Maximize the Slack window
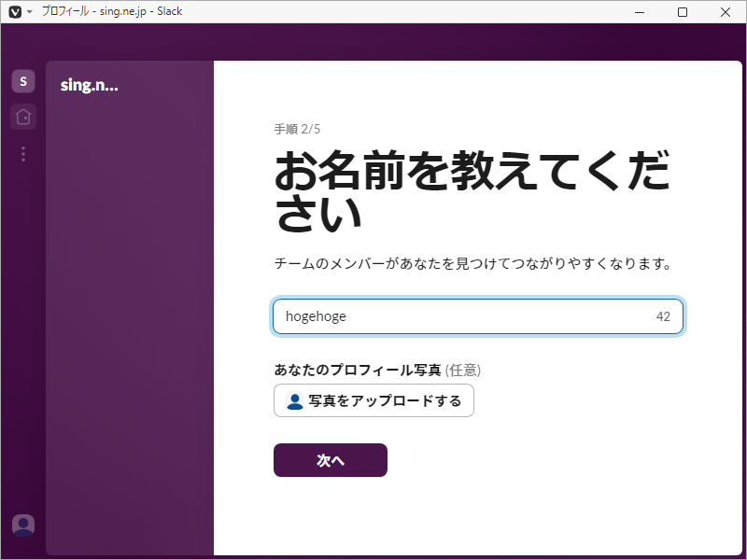This screenshot has width=747, height=560. click(x=683, y=12)
